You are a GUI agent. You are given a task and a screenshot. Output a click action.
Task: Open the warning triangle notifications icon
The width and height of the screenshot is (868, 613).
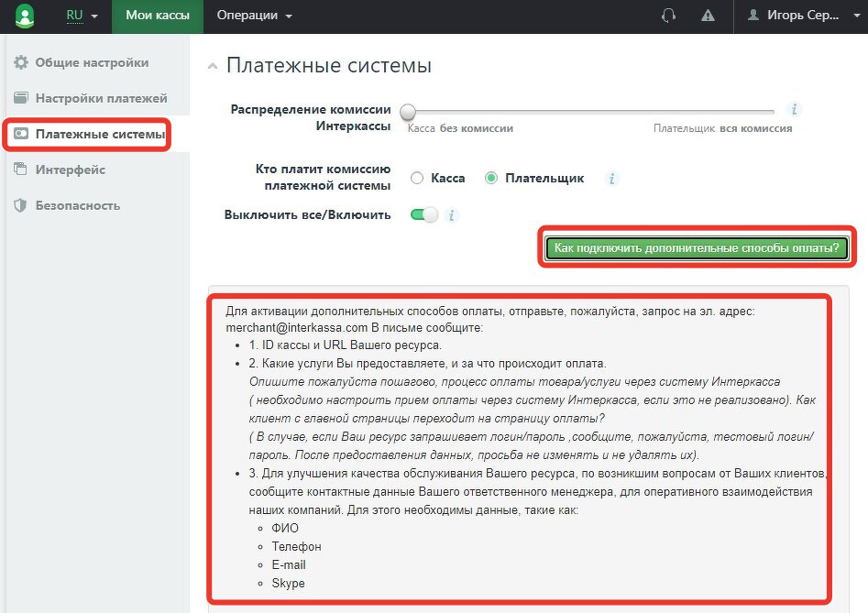click(x=708, y=16)
